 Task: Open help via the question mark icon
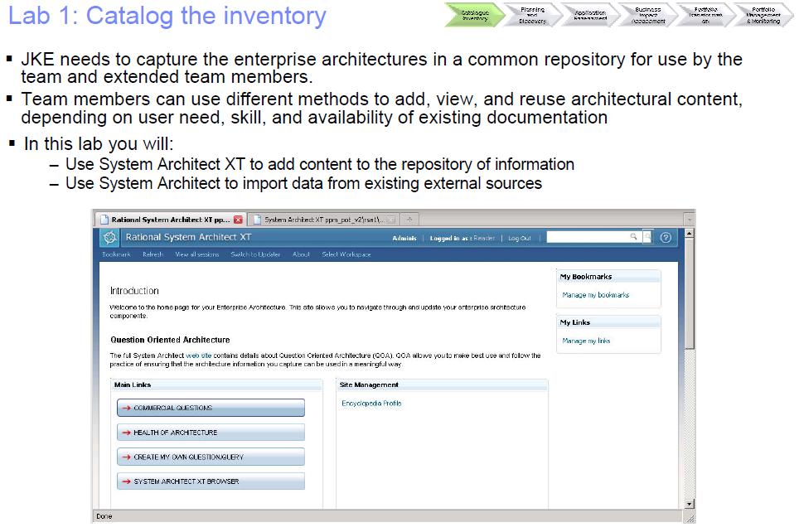click(x=666, y=238)
